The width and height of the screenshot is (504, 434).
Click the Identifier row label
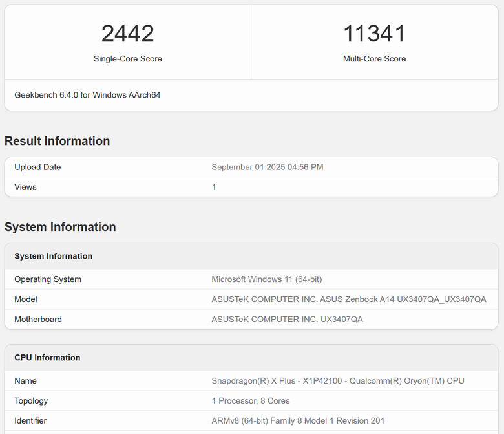point(30,421)
